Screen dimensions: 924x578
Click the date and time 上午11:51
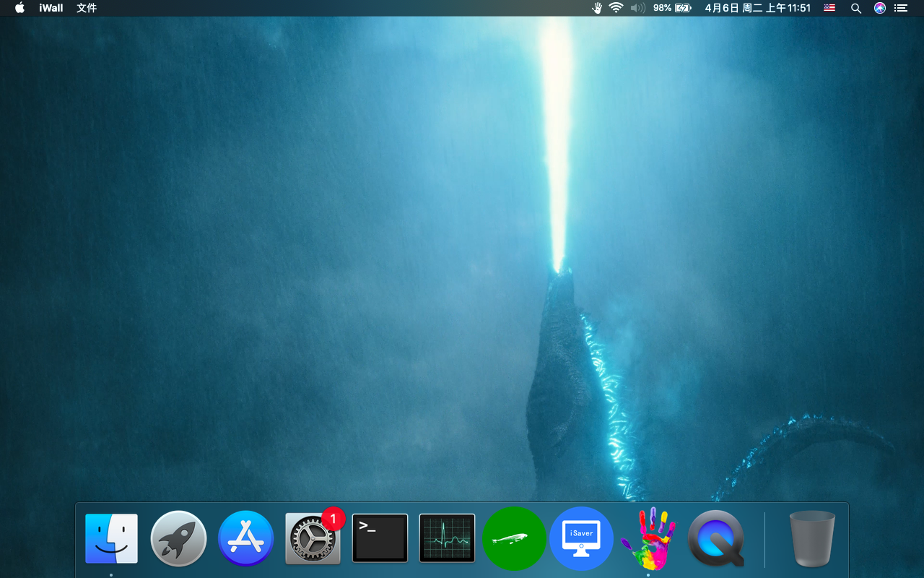[x=758, y=8]
